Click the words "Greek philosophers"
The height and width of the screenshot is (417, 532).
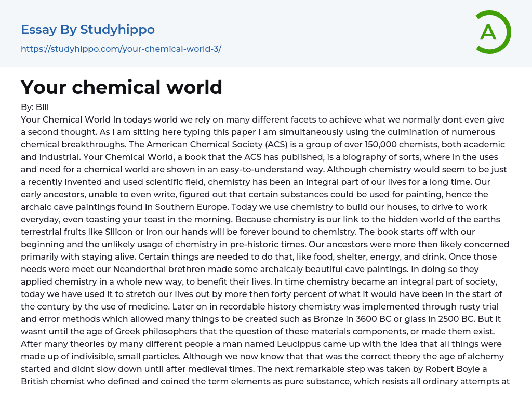148,331
